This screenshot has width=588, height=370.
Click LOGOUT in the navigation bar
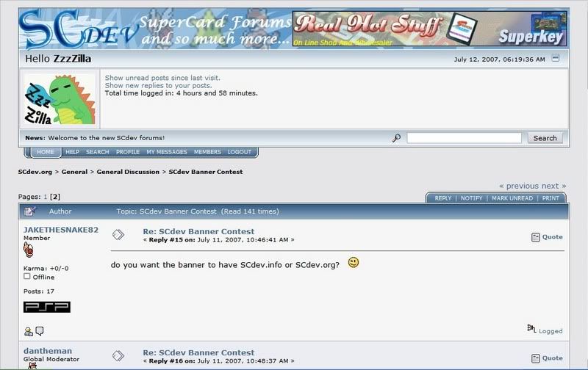pyautogui.click(x=240, y=152)
